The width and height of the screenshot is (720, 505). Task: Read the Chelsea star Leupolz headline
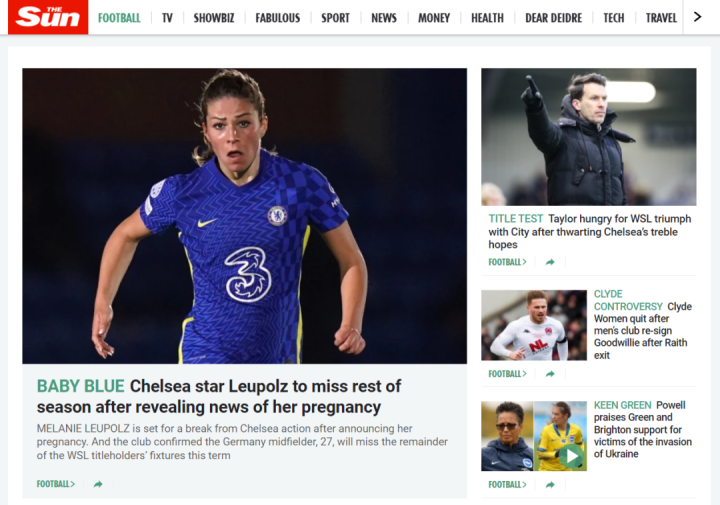(219, 397)
